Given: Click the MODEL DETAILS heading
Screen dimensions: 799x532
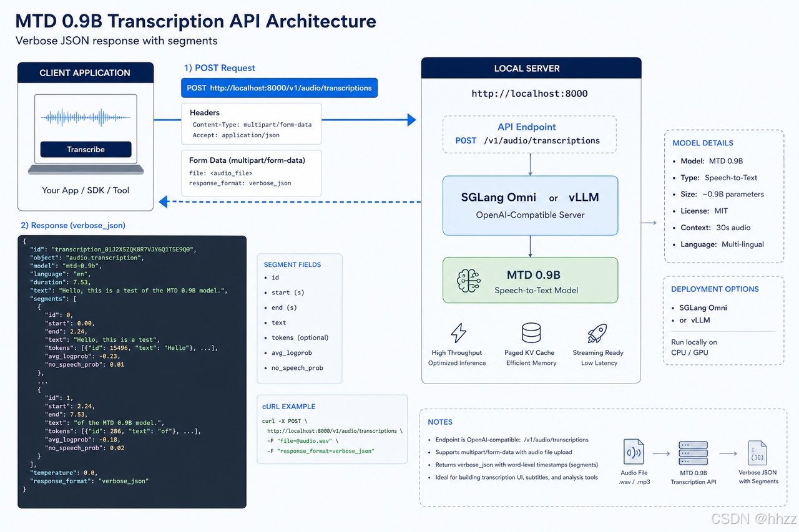Looking at the screenshot, I should [703, 143].
